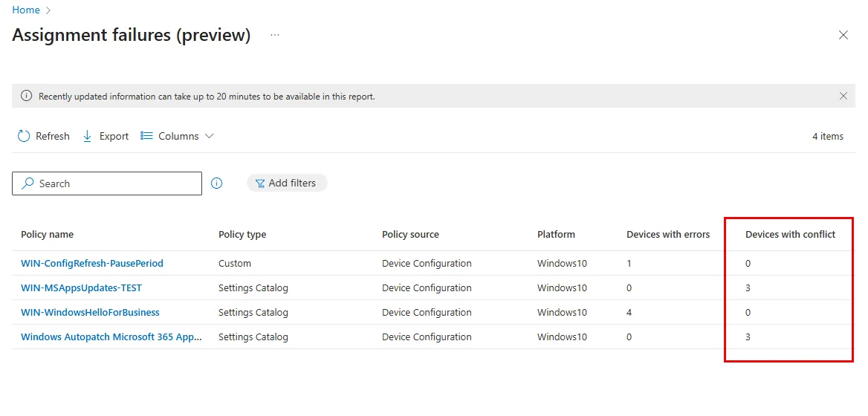Image resolution: width=868 pixels, height=416 pixels.
Task: Close the Assignment failures pane
Action: coord(843,36)
